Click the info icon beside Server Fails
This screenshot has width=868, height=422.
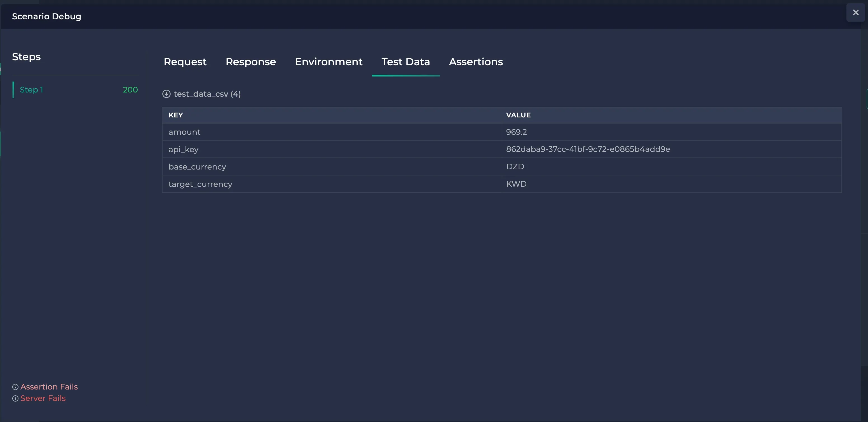tap(15, 398)
